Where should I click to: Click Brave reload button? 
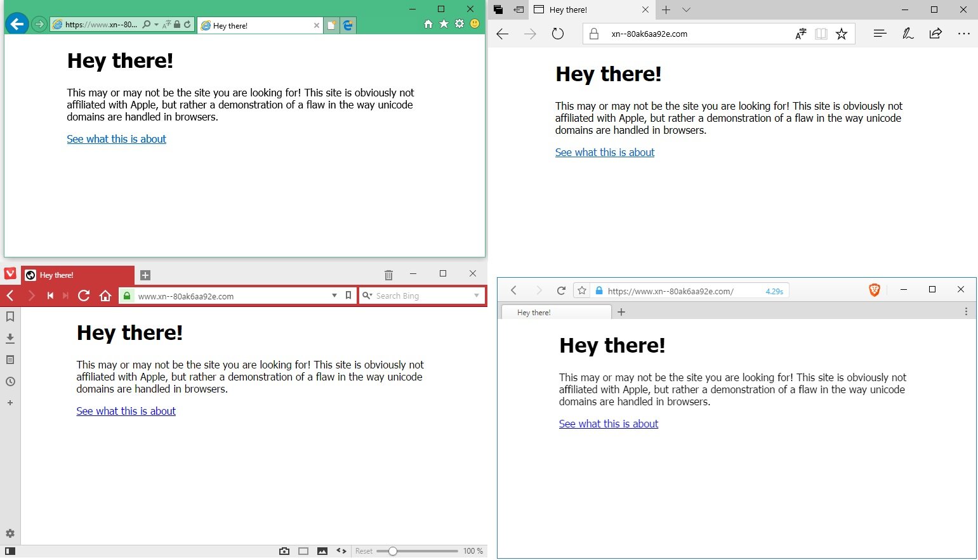tap(561, 290)
